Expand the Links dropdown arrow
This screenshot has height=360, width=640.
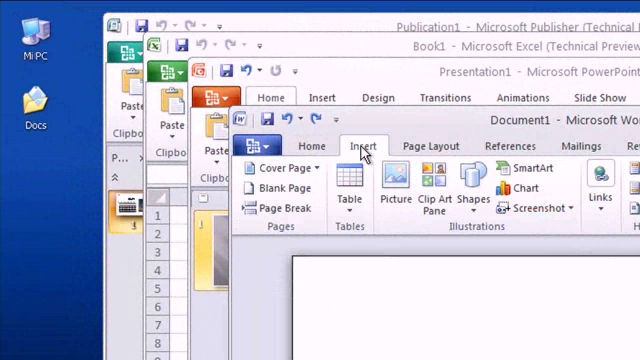pos(600,209)
